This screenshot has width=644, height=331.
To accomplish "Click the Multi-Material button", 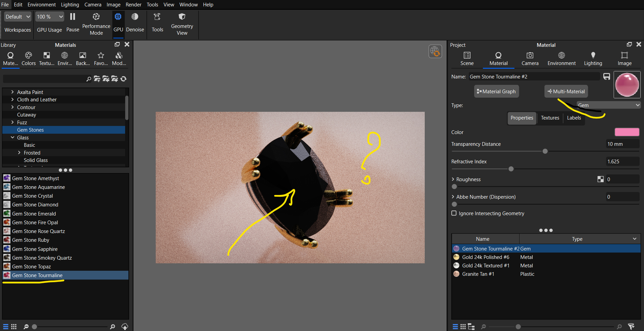I will coord(566,91).
